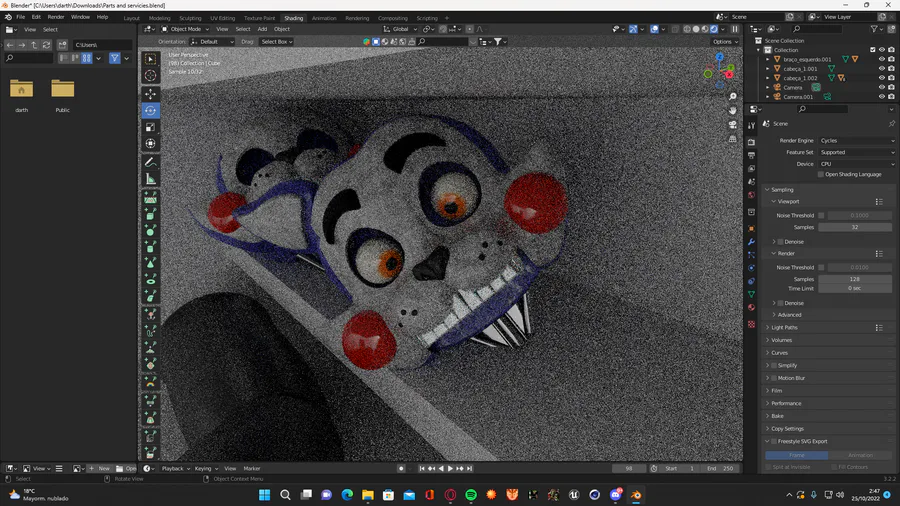Switch to the Layout workspace tab
The image size is (900, 506).
131,18
